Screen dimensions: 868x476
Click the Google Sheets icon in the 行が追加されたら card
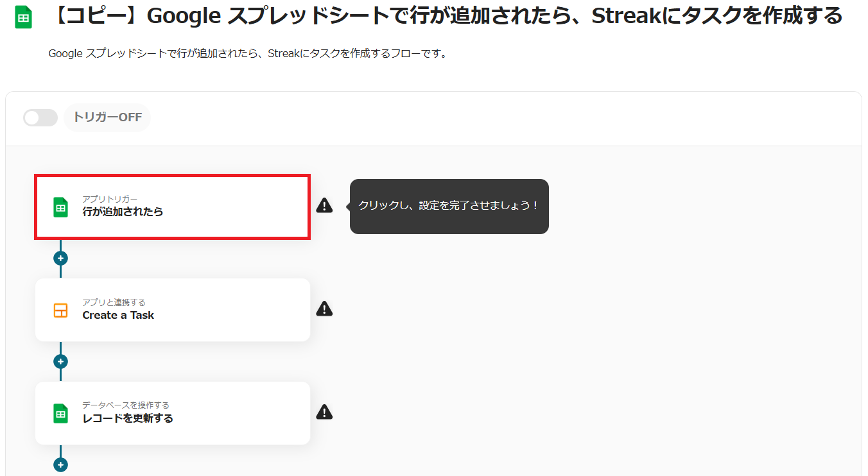60,207
